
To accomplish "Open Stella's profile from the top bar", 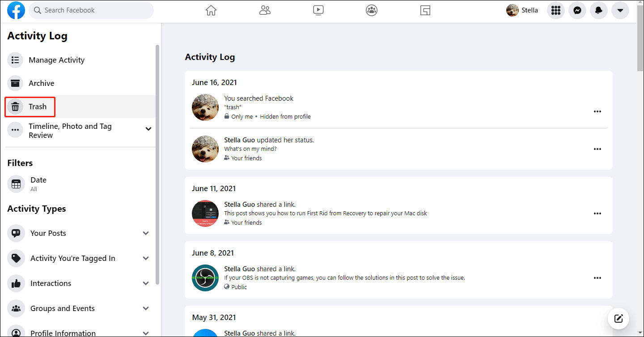I will point(522,10).
